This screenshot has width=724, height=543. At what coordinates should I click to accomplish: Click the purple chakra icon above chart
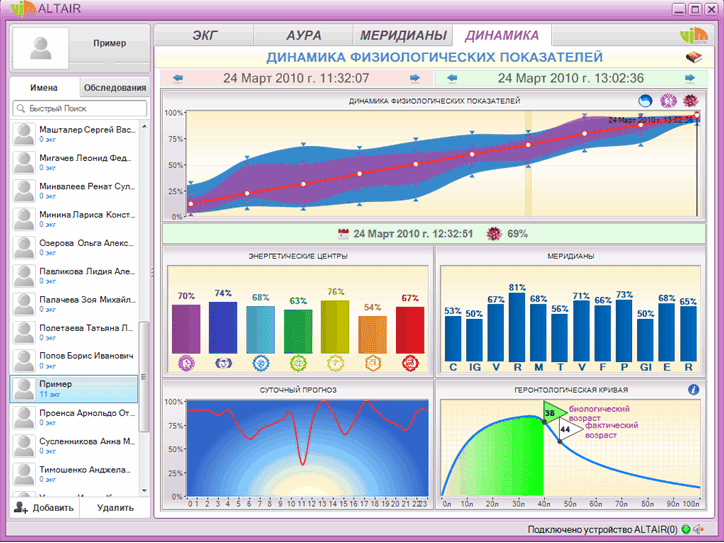pos(668,100)
